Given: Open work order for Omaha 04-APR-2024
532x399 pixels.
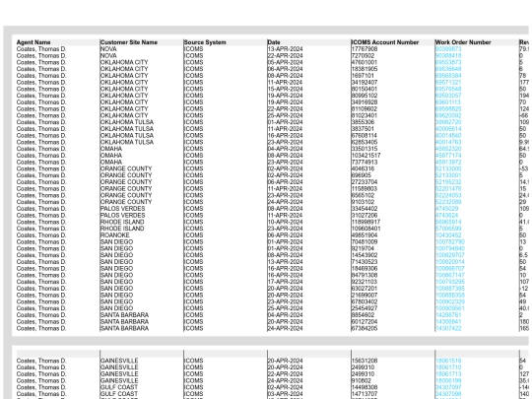Looking at the screenshot, I should (x=448, y=149).
